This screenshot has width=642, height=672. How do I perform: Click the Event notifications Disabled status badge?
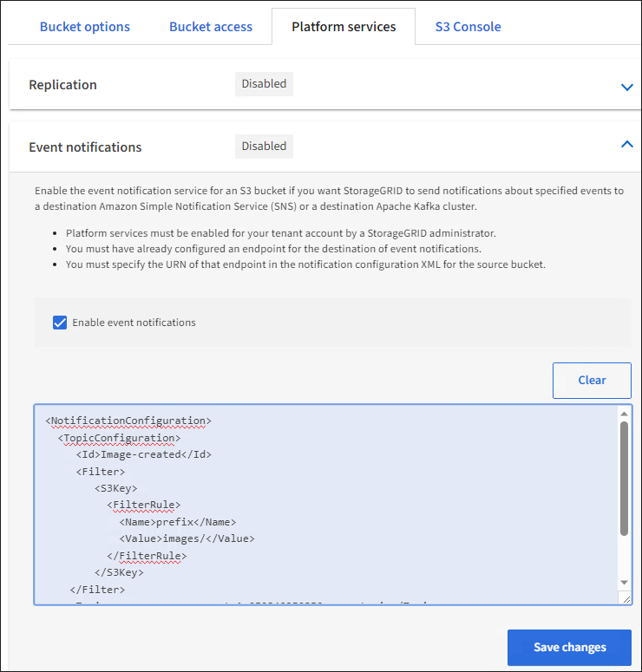click(x=264, y=147)
